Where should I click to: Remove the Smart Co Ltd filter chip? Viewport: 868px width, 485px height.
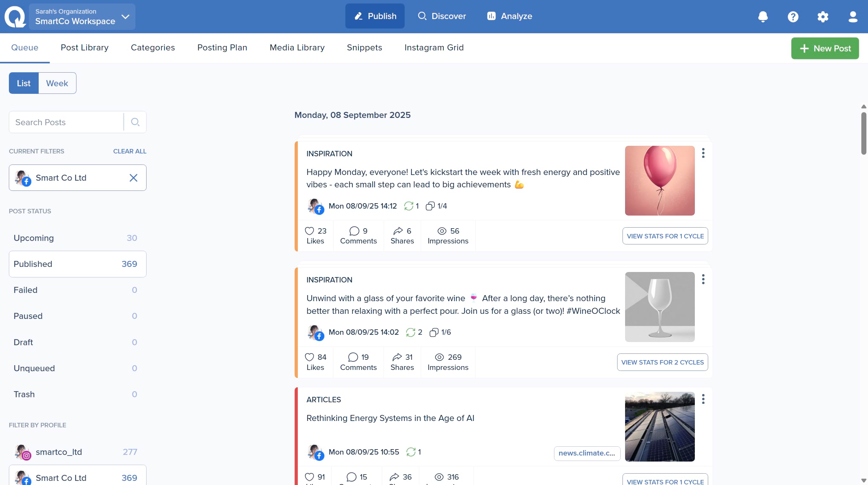coord(134,178)
